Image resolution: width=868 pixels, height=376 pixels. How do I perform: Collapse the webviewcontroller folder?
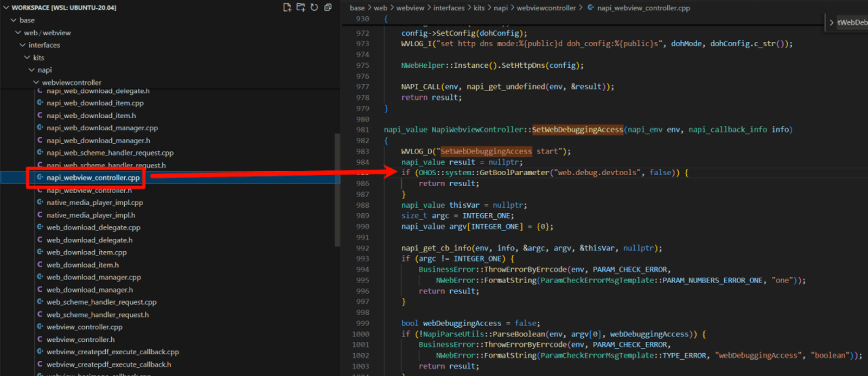tap(36, 82)
